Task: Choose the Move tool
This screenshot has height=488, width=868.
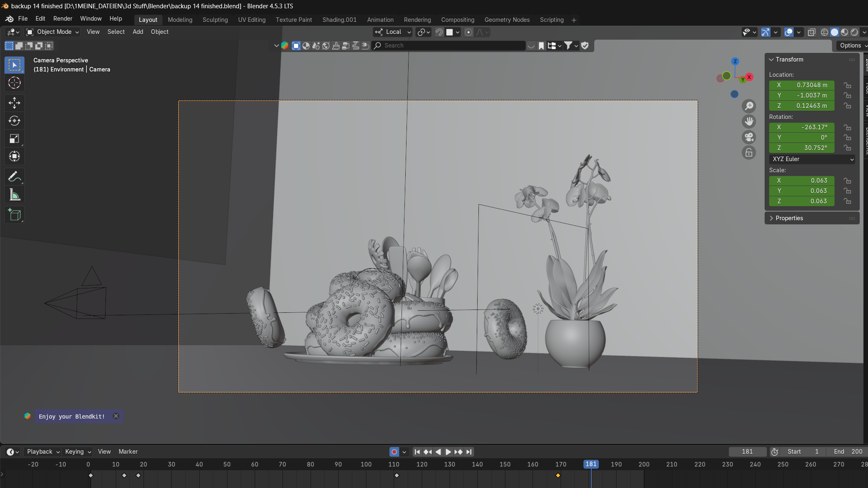Action: [x=14, y=103]
